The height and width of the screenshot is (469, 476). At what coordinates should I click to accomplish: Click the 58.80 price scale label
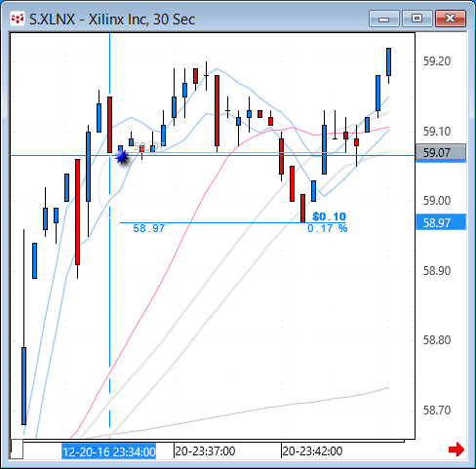pos(437,340)
